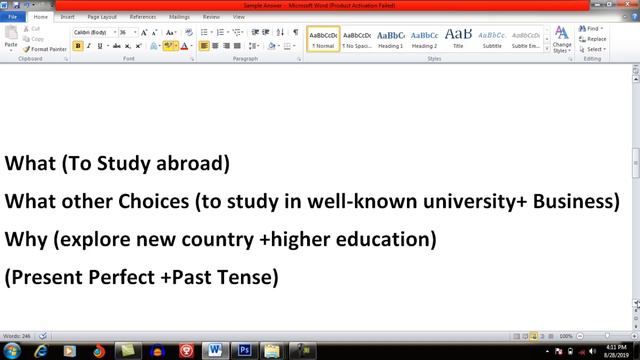Expand the Styles gallery More arrow

(x=547, y=48)
